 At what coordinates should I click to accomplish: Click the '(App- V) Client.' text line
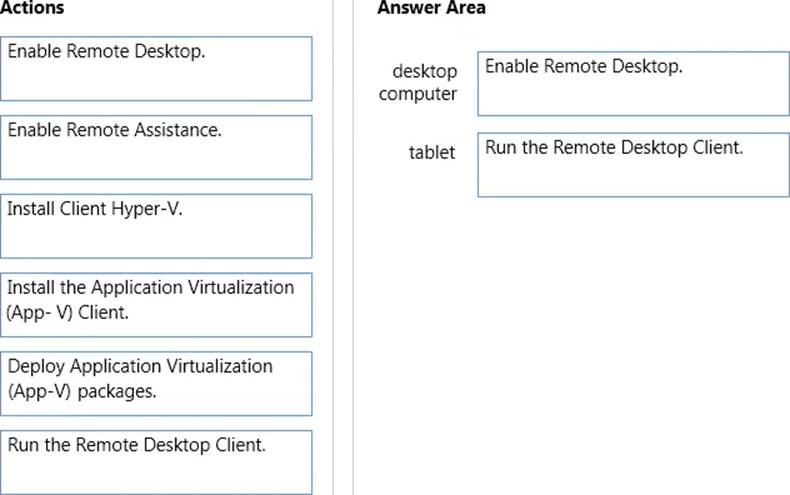pos(69,312)
